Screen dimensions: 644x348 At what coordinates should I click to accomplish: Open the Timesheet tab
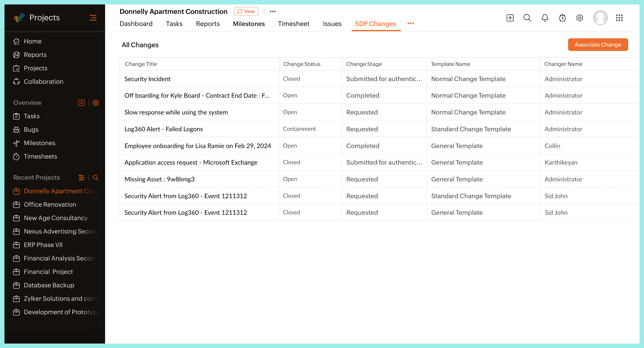tap(294, 24)
